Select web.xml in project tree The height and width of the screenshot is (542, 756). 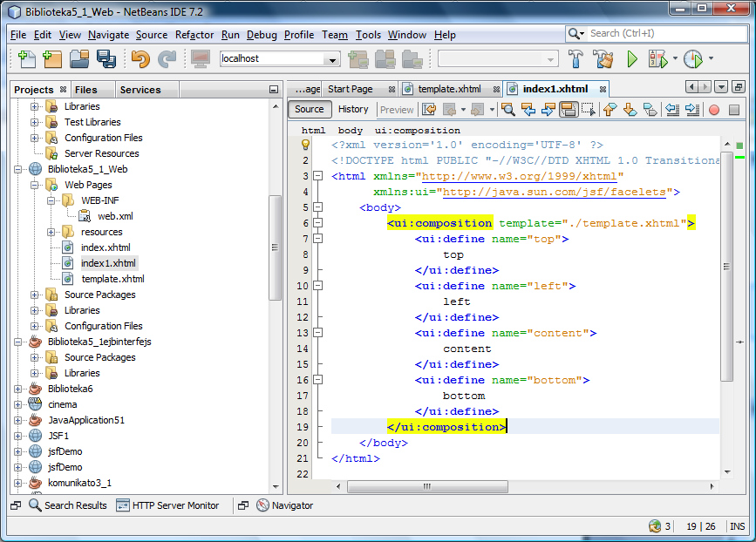point(115,216)
